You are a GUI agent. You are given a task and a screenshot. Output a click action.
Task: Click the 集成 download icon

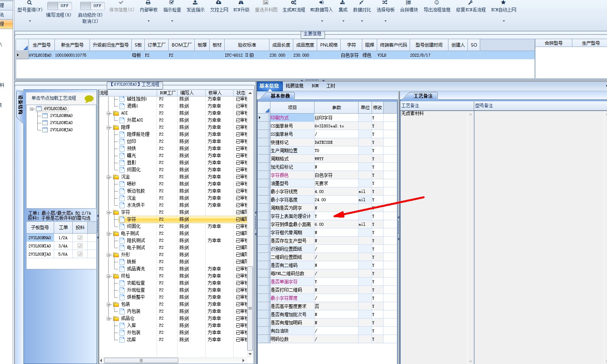pyautogui.click(x=342, y=3)
